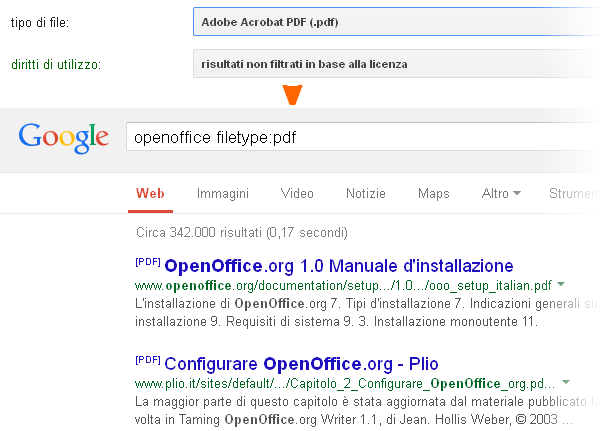This screenshot has height=431, width=600.
Task: Expand the Altro menu
Action: coord(501,193)
